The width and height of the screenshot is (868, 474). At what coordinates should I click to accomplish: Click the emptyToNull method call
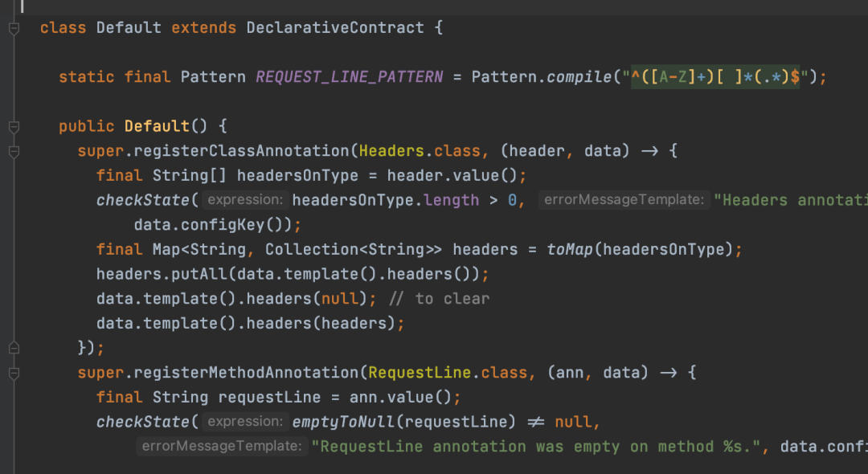[x=343, y=422]
